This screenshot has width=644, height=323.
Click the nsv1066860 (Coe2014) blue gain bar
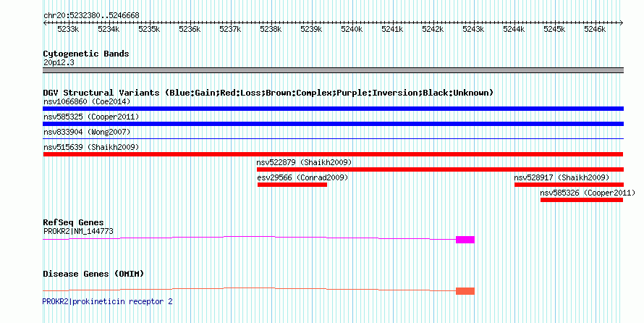click(x=333, y=109)
